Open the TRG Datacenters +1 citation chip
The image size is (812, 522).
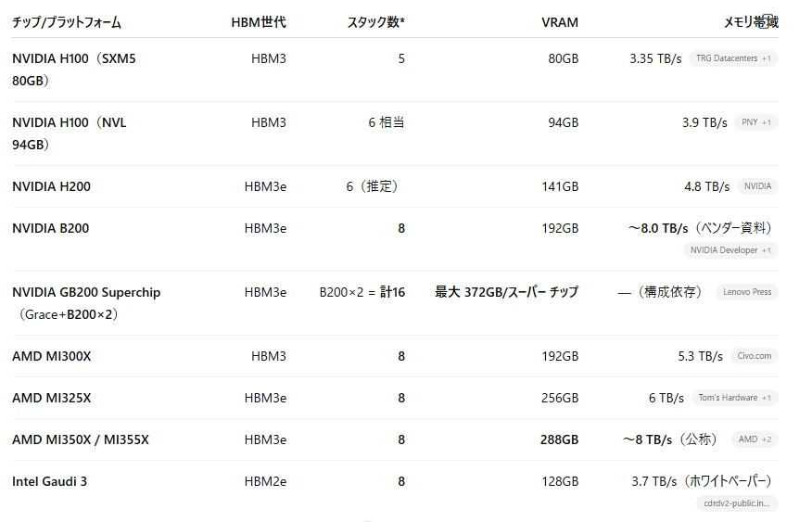pyautogui.click(x=733, y=58)
